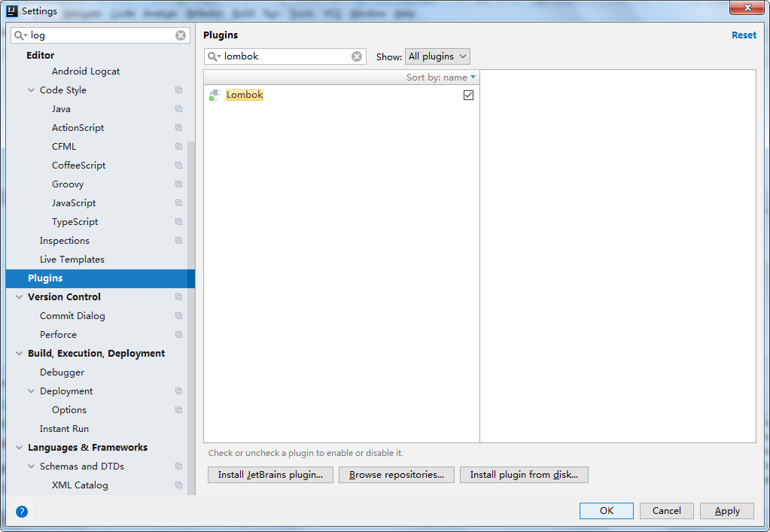The image size is (770, 532).
Task: Click the Cancel button
Action: (666, 511)
